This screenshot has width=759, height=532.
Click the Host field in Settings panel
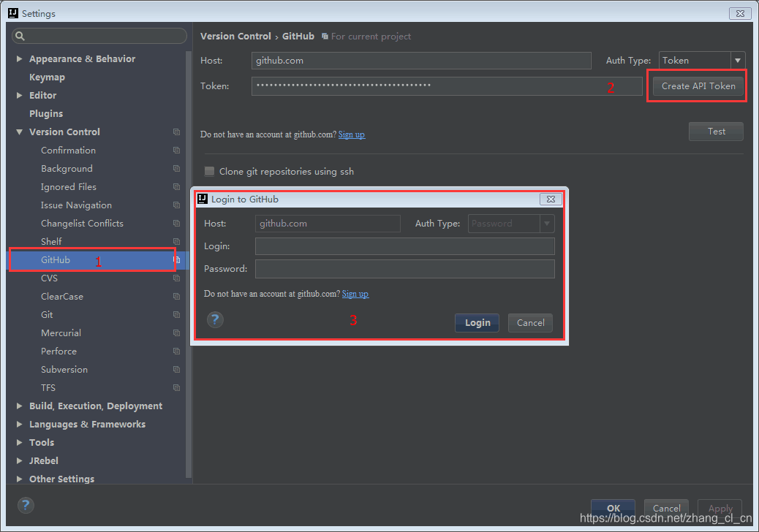click(x=421, y=61)
